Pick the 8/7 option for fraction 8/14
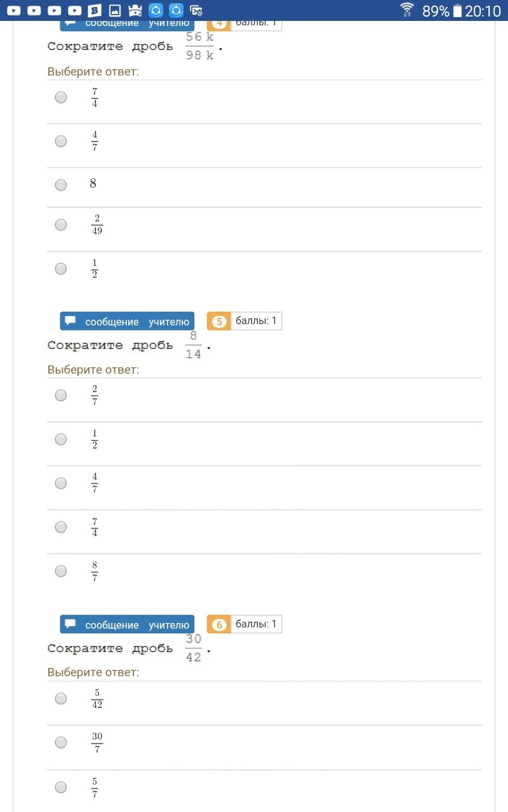This screenshot has width=508, height=812. [61, 571]
